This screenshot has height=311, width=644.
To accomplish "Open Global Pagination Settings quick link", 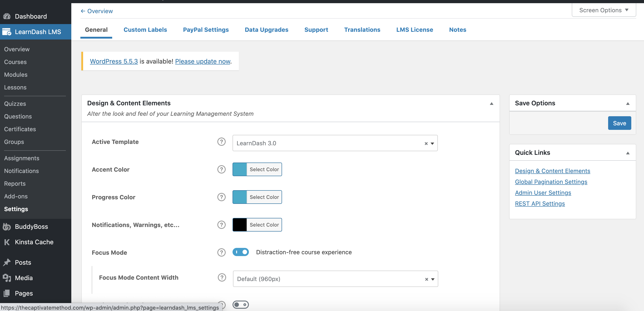I will [551, 182].
